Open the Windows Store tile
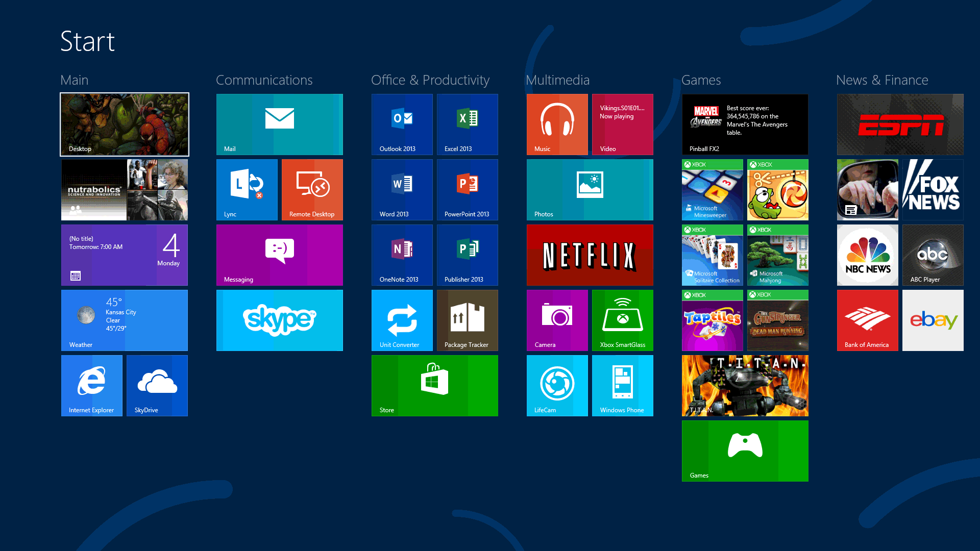 (x=434, y=385)
